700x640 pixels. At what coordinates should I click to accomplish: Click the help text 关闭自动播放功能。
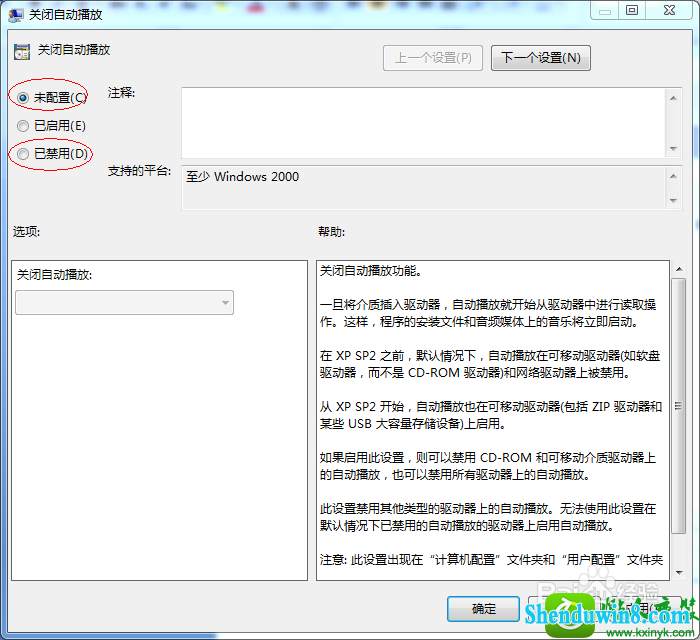[x=371, y=270]
